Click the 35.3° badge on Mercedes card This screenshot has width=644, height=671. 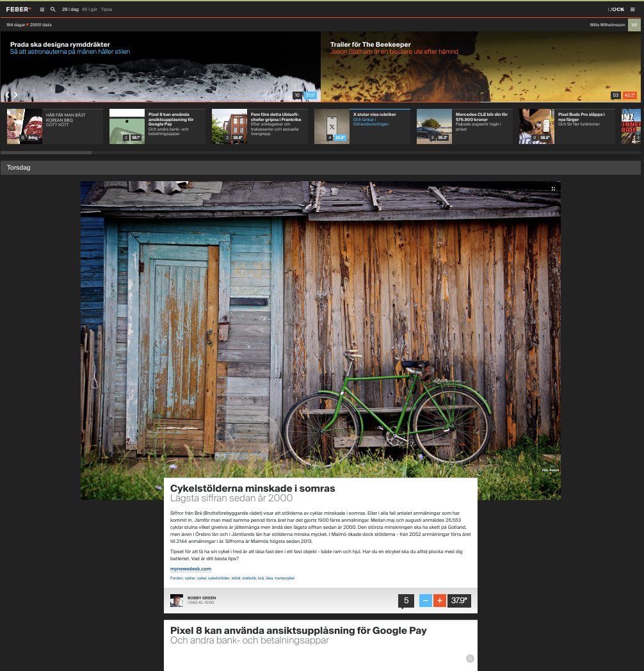[442, 138]
